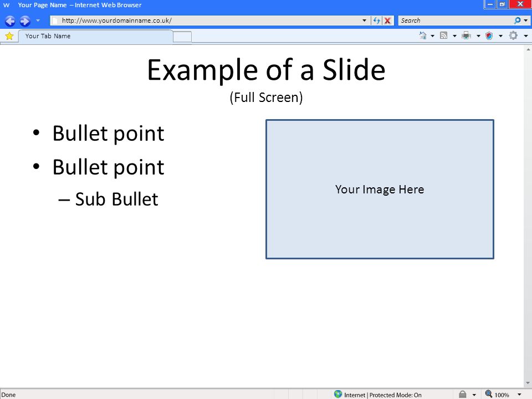Viewport: 532px width, 399px height.
Task: Open the search provider dropdown arrow
Action: tap(525, 21)
